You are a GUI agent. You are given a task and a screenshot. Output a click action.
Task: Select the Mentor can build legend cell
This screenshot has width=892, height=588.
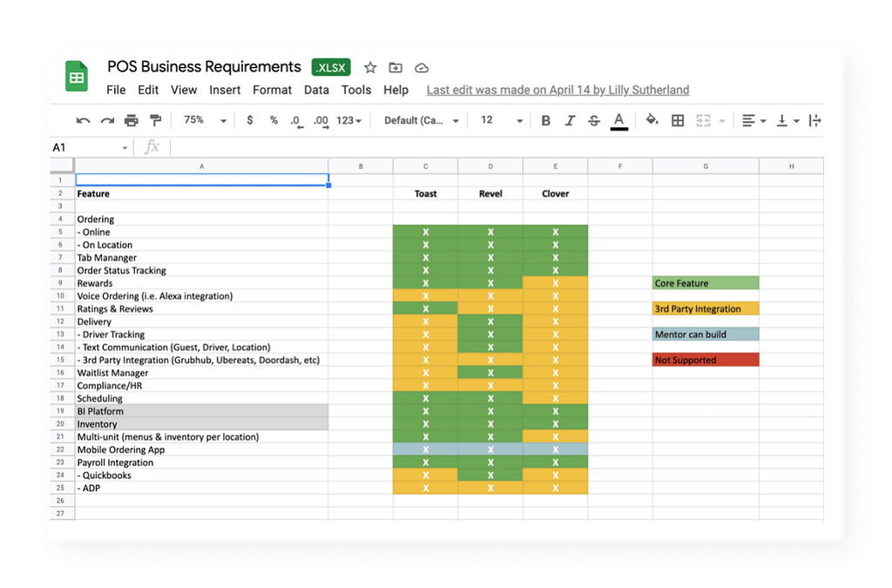click(x=706, y=335)
